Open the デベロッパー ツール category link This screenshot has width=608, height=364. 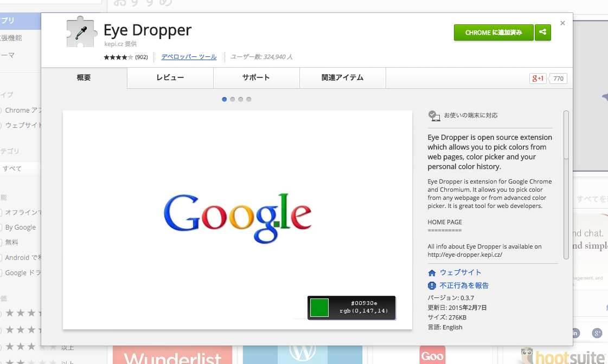[189, 56]
